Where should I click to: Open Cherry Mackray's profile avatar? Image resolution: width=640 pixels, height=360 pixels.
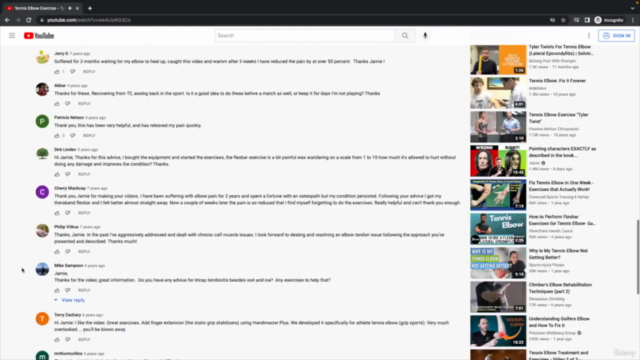(42, 192)
